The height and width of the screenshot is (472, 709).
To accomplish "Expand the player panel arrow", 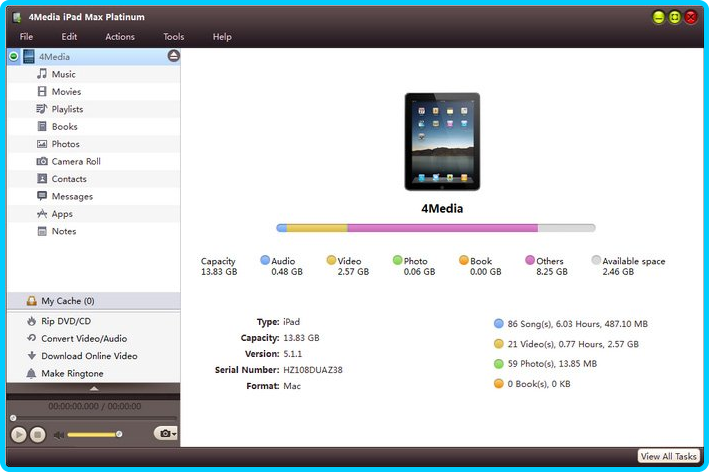I will pyautogui.click(x=94, y=388).
